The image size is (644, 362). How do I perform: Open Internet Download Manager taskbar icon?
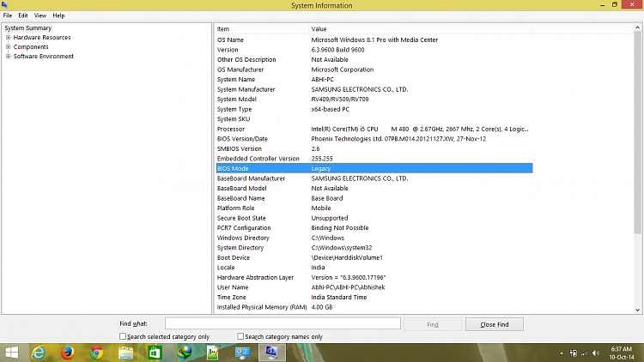[185, 353]
